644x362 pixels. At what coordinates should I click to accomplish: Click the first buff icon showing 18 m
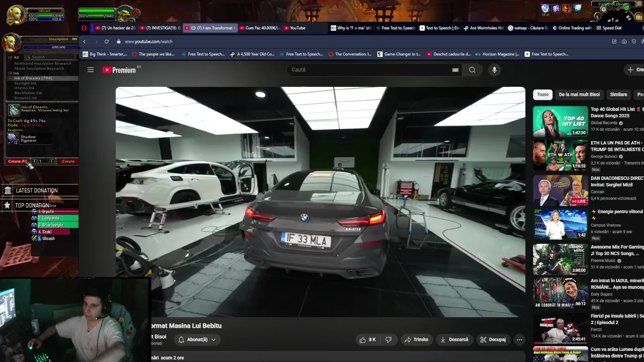click(545, 8)
